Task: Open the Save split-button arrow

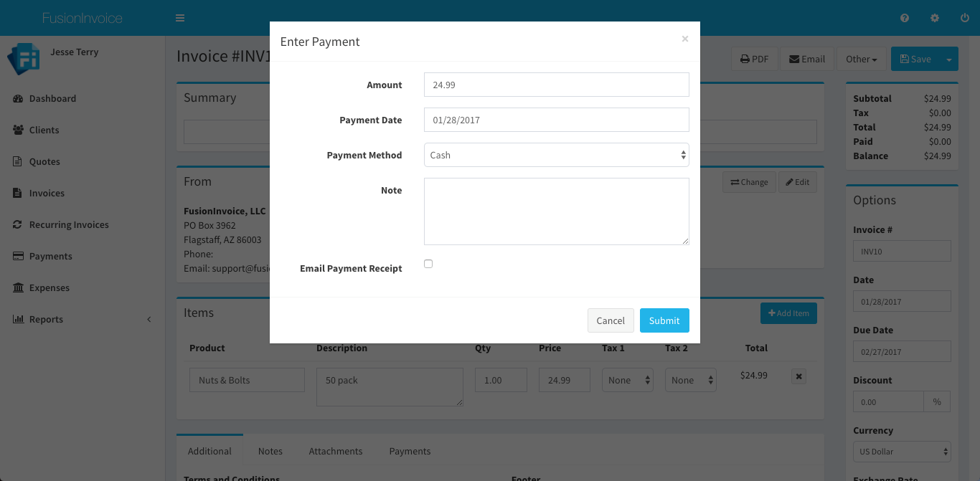Action: point(949,59)
